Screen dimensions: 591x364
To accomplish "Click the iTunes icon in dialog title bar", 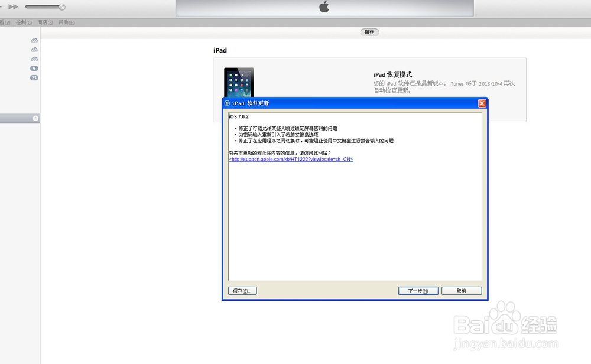I will pos(227,103).
